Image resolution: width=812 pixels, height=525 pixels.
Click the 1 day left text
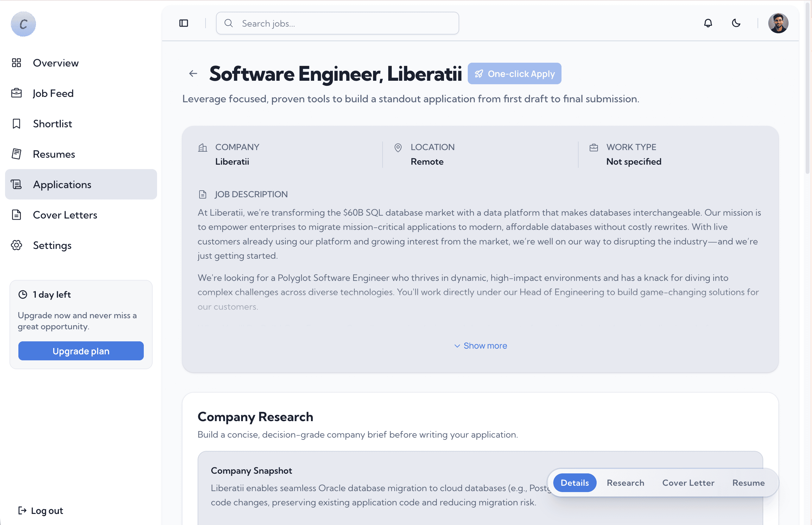(52, 294)
